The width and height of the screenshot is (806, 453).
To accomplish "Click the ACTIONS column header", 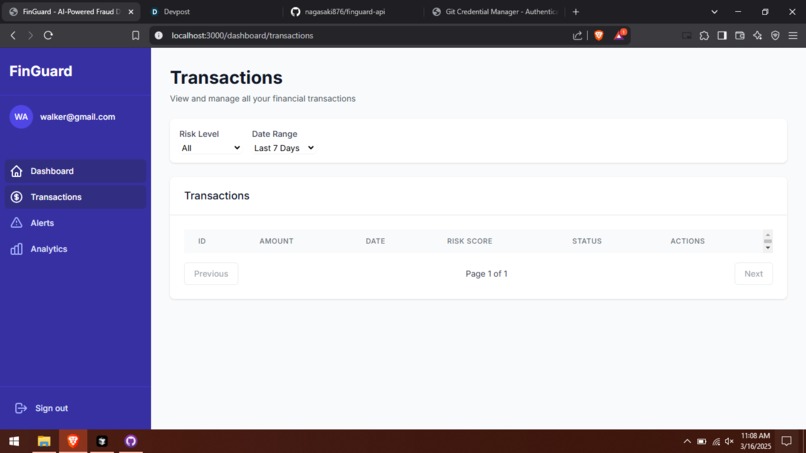I will point(688,241).
